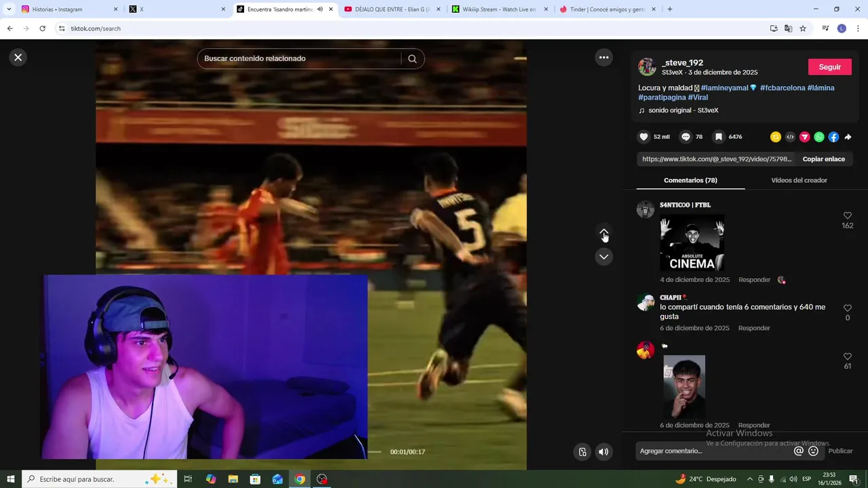Open the video's three-dot options menu
Image resolution: width=868 pixels, height=488 pixels.
604,58
